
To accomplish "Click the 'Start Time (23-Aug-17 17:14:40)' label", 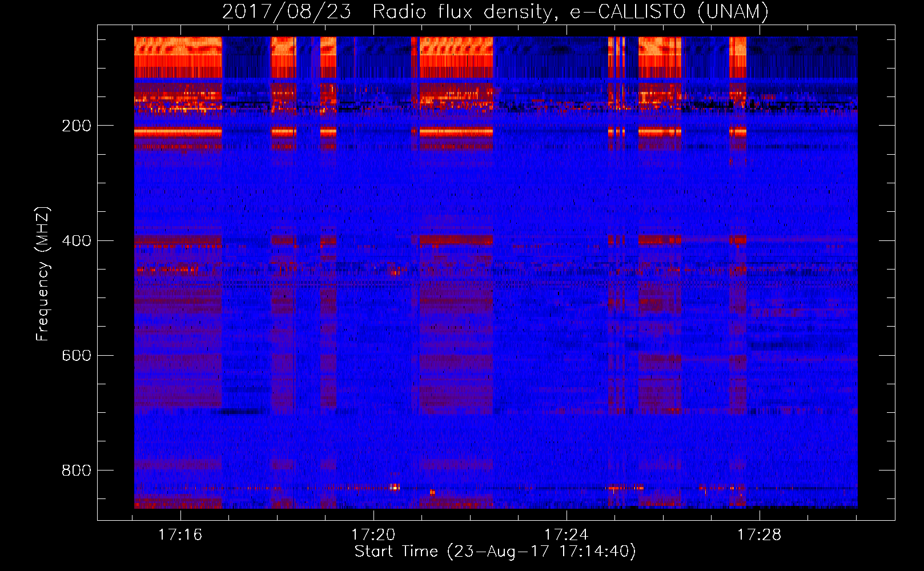I will click(x=495, y=552).
